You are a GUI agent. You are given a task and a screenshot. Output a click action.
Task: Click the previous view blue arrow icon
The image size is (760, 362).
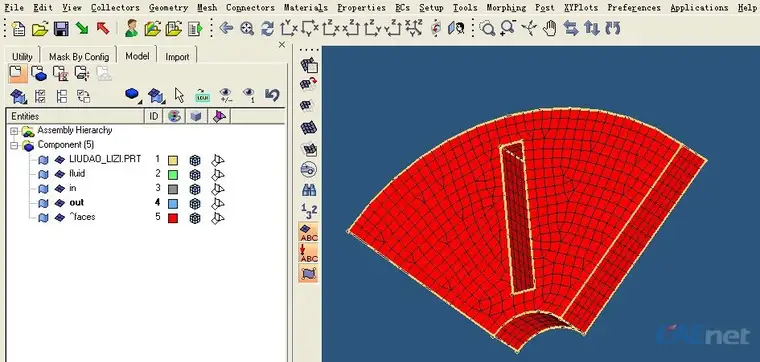click(x=226, y=29)
